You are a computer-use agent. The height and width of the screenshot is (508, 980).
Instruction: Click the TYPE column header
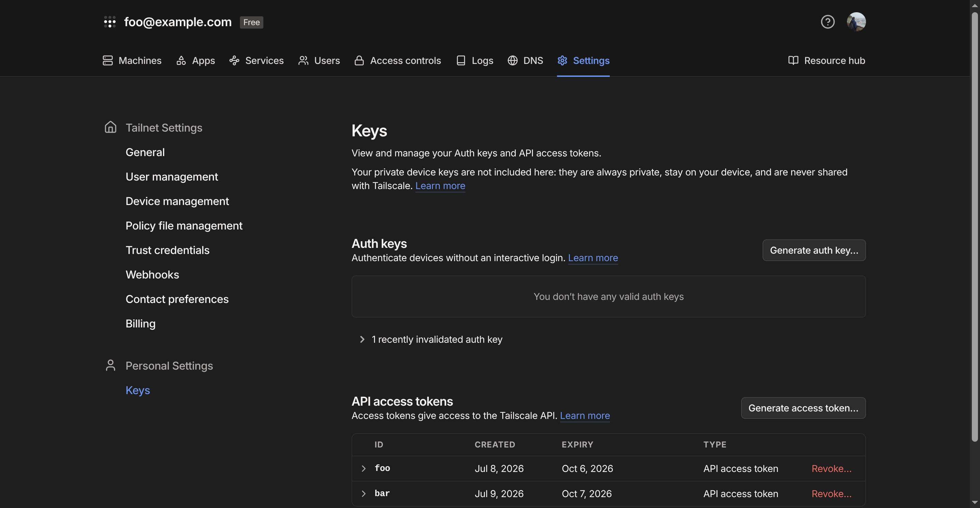(715, 444)
